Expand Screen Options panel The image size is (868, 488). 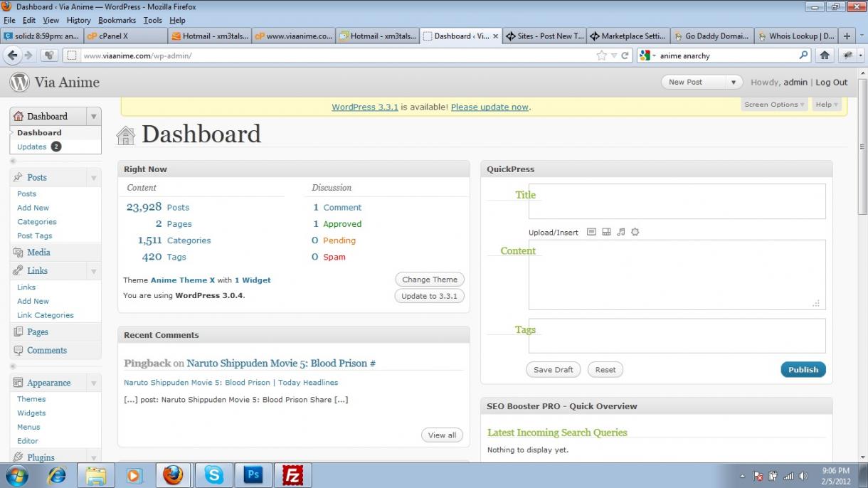click(774, 105)
